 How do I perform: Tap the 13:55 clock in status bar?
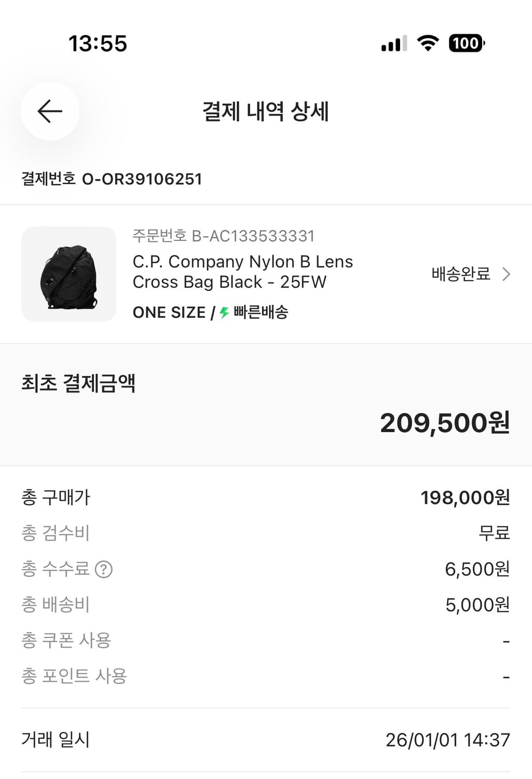[x=98, y=44]
